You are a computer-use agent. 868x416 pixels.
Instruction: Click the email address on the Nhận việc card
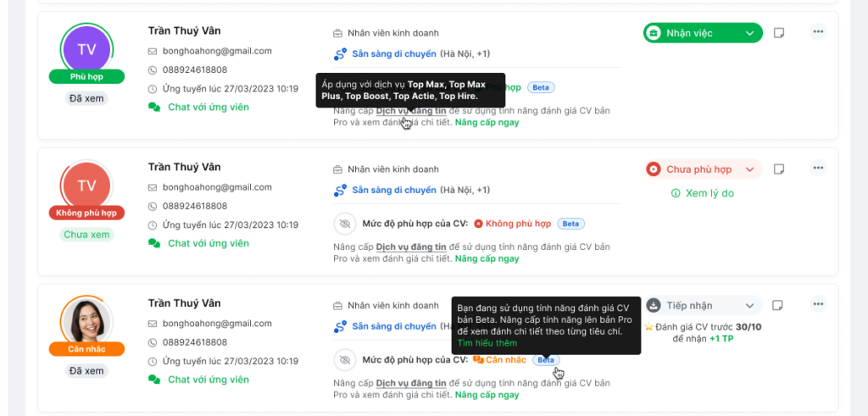point(217,51)
